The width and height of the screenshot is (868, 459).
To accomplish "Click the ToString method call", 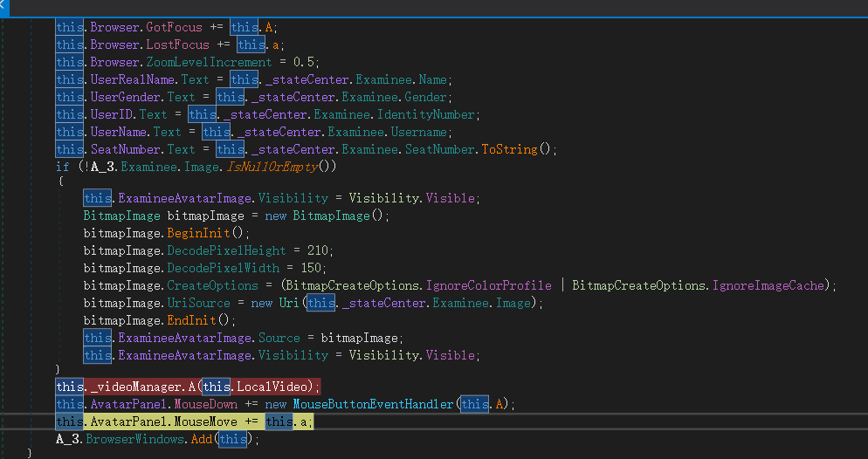I will 510,150.
